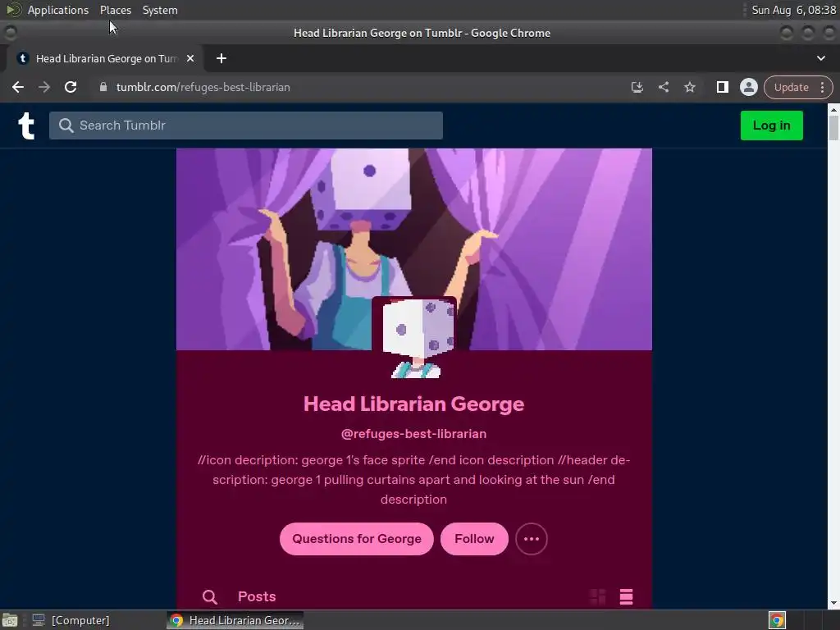Open a new tab with plus icon

[x=221, y=58]
